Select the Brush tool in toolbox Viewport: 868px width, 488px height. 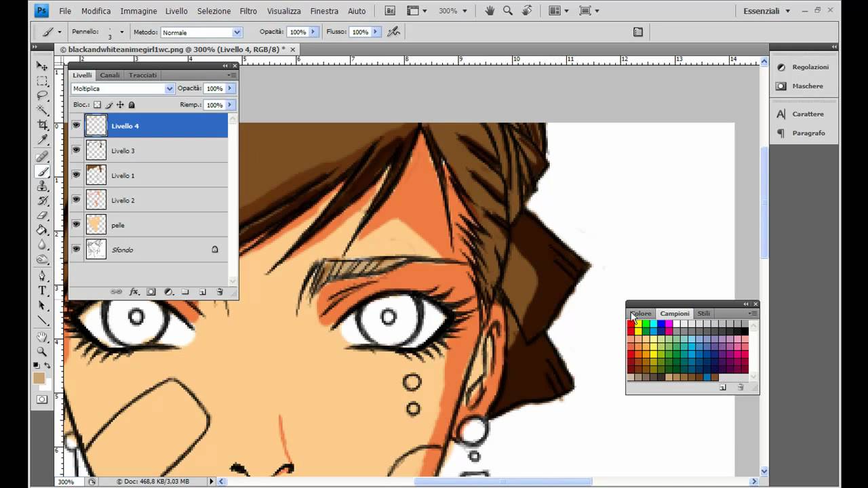click(x=42, y=171)
